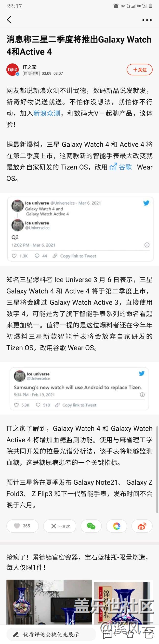Tap the IT之家 author avatar
Screen dimensions: 159x644
coord(13,70)
